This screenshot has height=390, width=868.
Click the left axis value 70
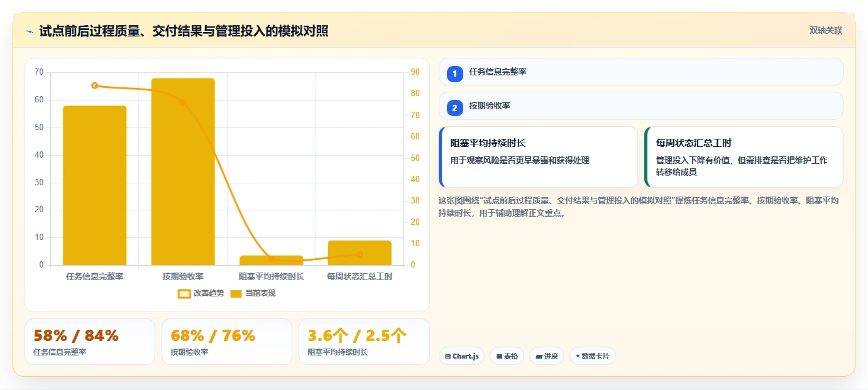coord(39,72)
